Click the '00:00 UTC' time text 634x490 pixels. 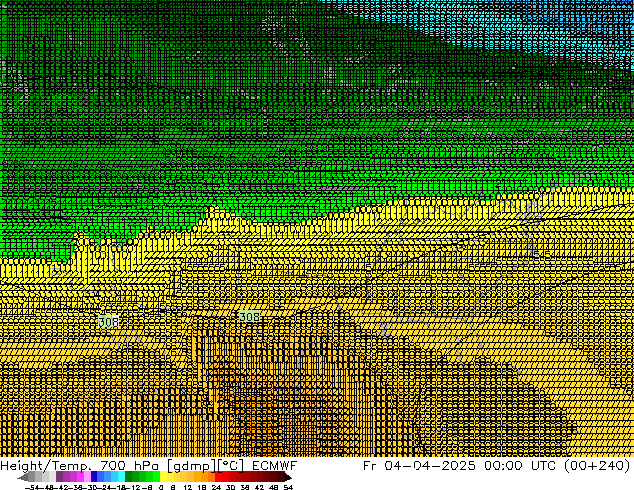[522, 466]
